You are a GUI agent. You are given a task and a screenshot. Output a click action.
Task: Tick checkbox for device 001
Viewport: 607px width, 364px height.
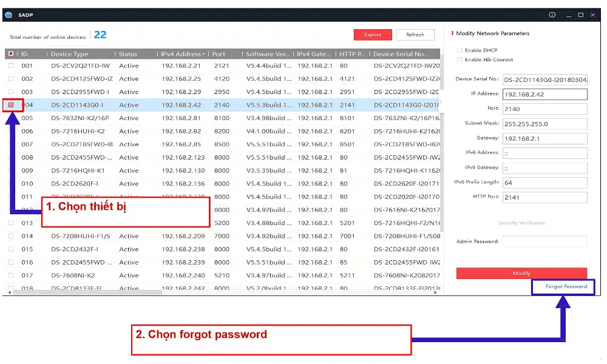[x=11, y=66]
